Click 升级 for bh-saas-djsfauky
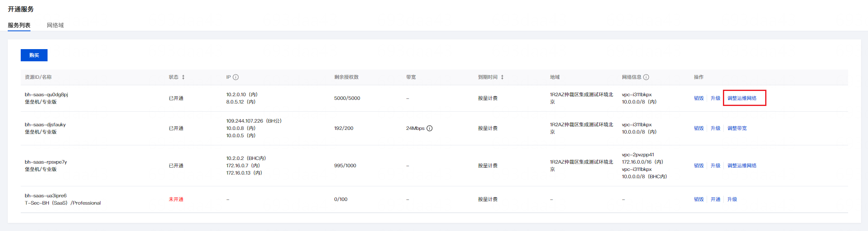 pos(715,128)
